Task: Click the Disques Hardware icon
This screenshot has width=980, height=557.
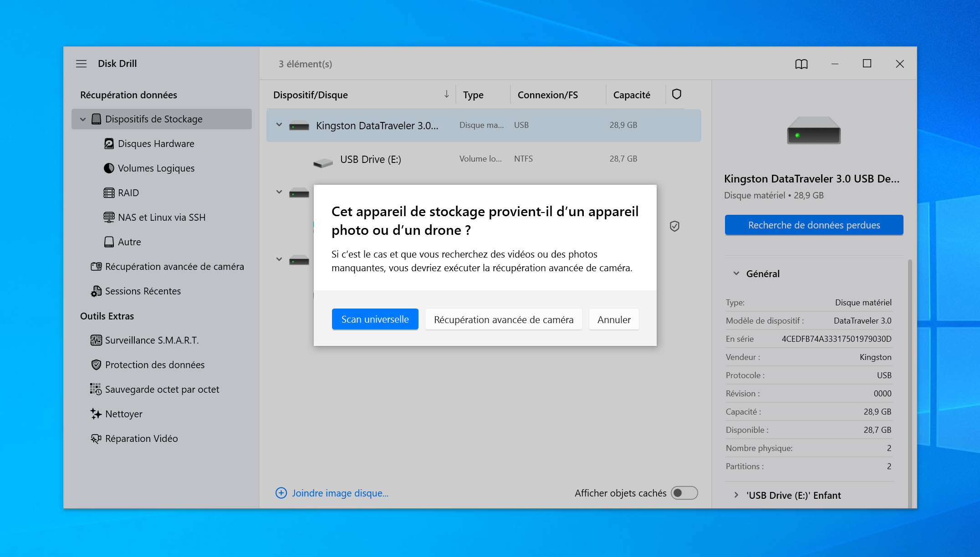Action: tap(109, 144)
